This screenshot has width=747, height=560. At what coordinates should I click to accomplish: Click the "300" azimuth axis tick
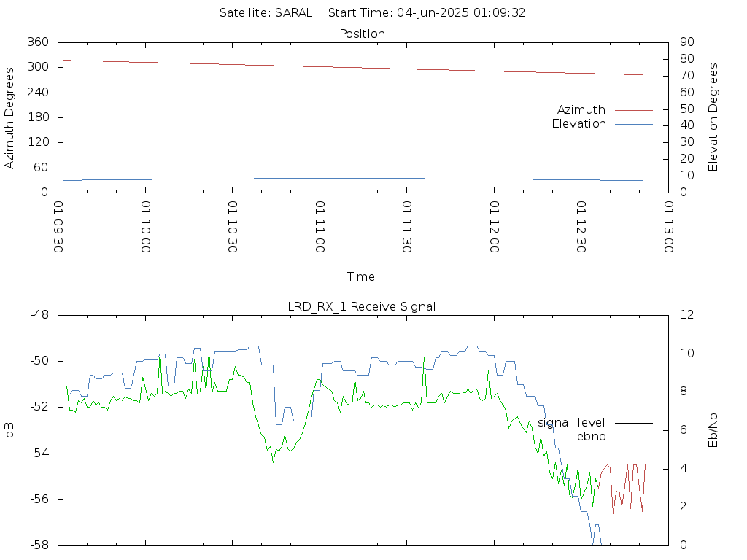[x=38, y=67]
